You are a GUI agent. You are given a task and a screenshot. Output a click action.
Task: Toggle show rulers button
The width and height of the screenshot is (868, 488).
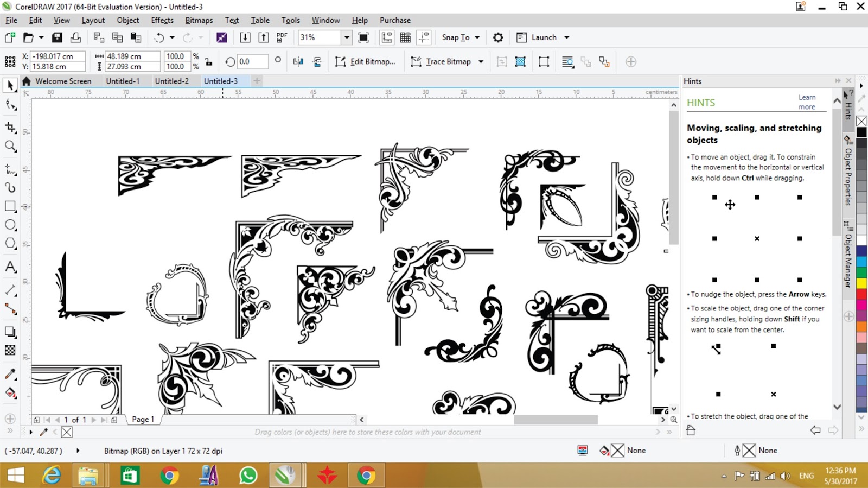387,37
